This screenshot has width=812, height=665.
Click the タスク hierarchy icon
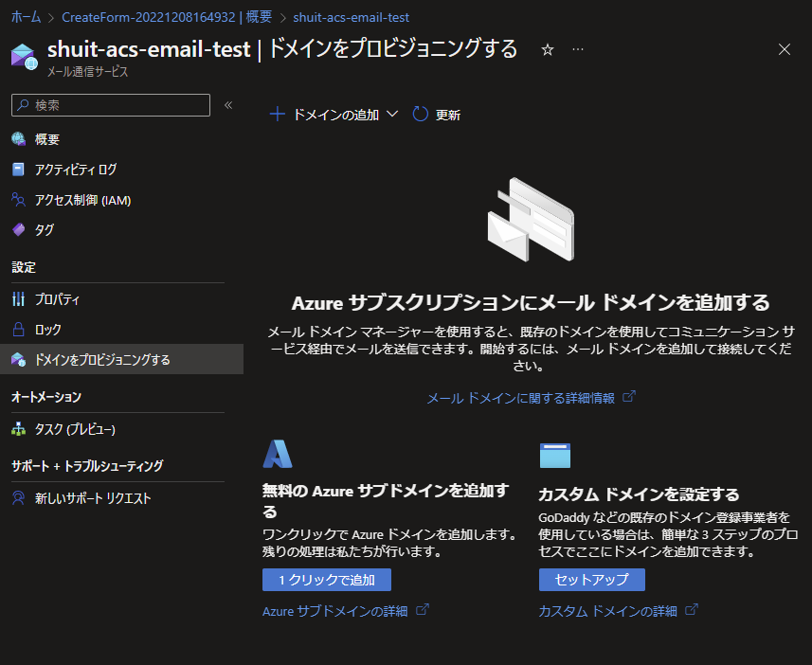click(x=19, y=429)
